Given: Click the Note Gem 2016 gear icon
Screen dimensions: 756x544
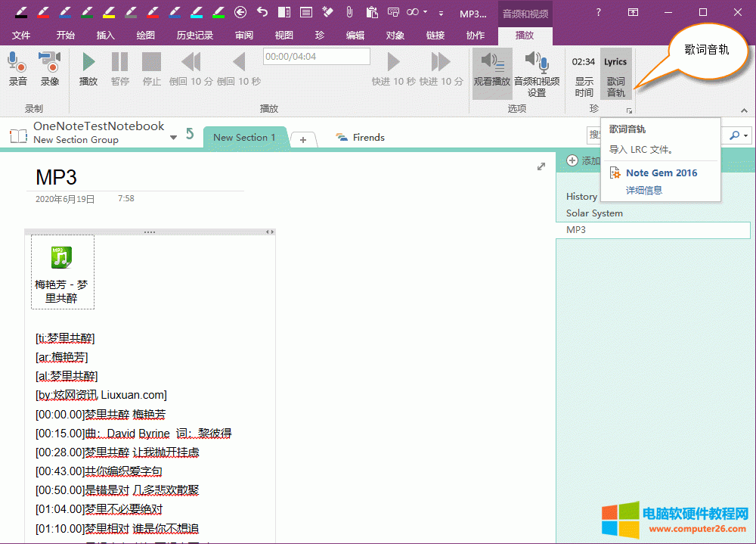Looking at the screenshot, I should click(614, 173).
